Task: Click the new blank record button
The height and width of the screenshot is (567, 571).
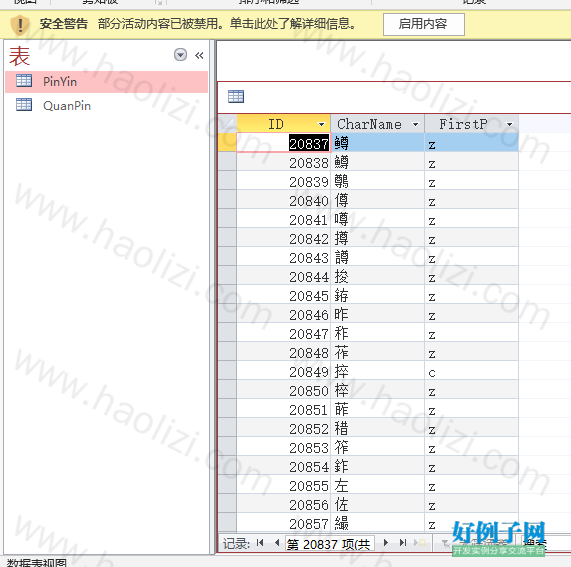Action: click(x=420, y=543)
